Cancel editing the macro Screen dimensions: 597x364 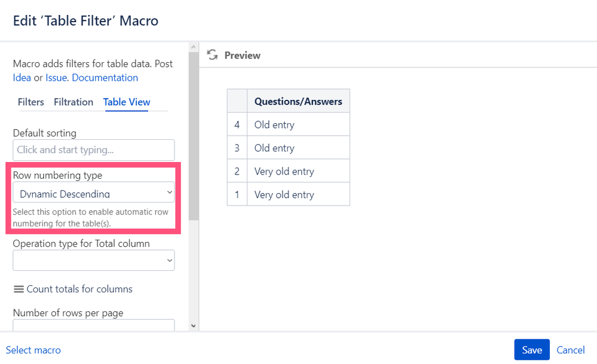[x=570, y=350]
